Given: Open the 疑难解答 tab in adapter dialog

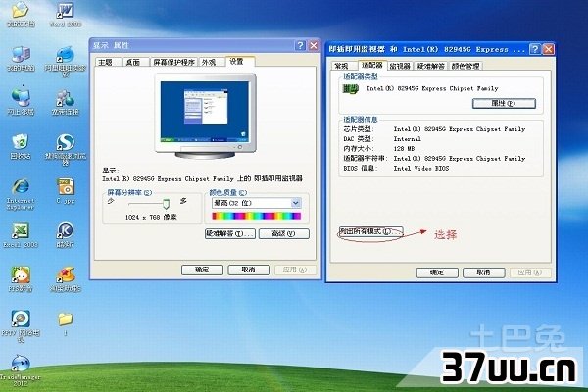Looking at the screenshot, I should coord(431,66).
